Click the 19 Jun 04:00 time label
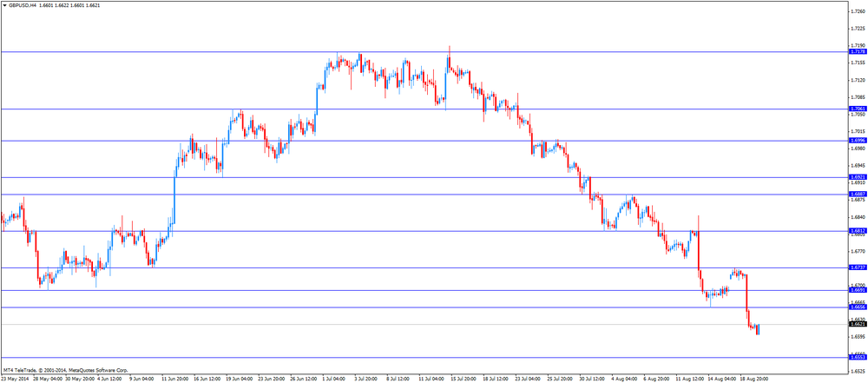 240,380
